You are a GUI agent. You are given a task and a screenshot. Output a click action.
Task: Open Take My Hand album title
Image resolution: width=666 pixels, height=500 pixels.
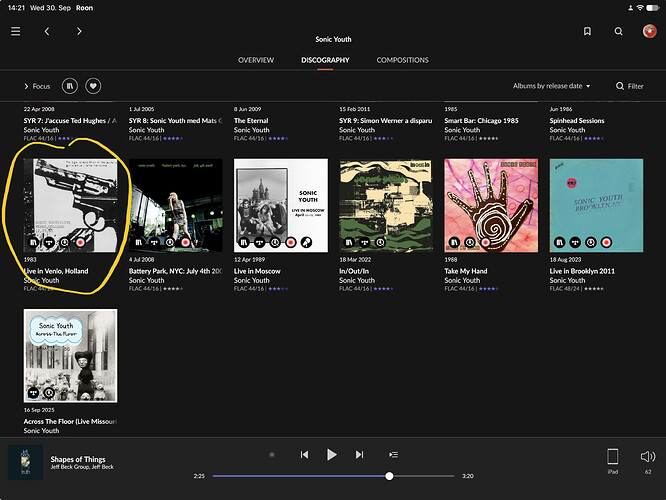pos(466,271)
